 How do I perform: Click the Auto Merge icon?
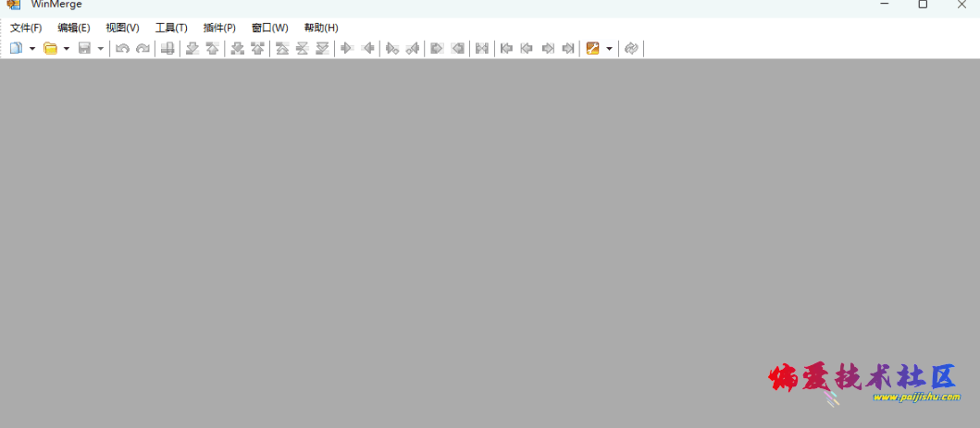[482, 48]
